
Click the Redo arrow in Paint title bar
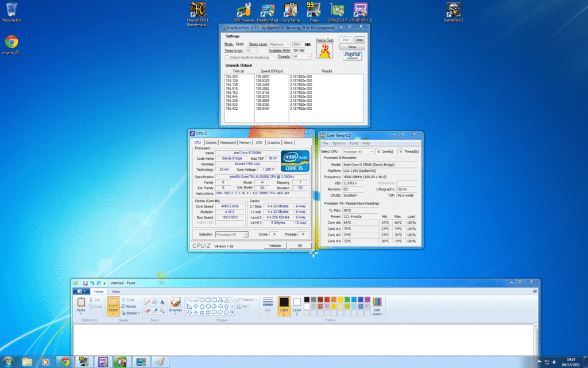tap(99, 283)
